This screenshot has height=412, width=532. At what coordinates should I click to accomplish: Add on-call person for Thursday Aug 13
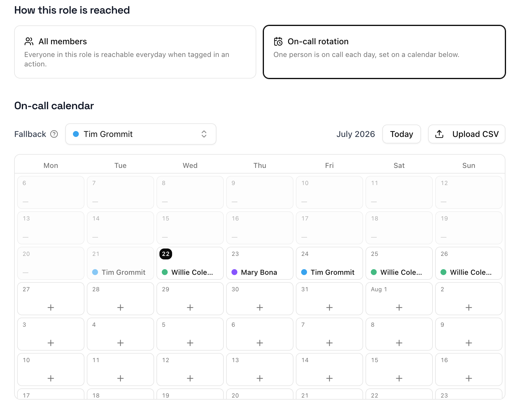tap(260, 378)
